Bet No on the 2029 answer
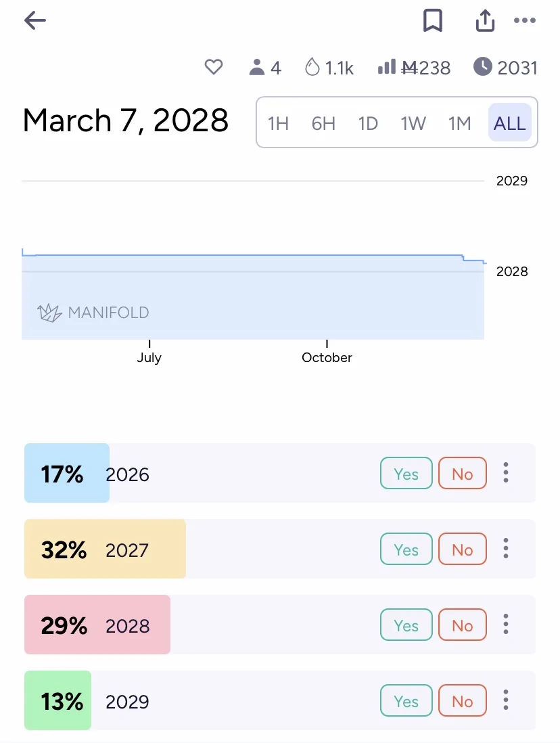This screenshot has height=743, width=560. (x=463, y=701)
